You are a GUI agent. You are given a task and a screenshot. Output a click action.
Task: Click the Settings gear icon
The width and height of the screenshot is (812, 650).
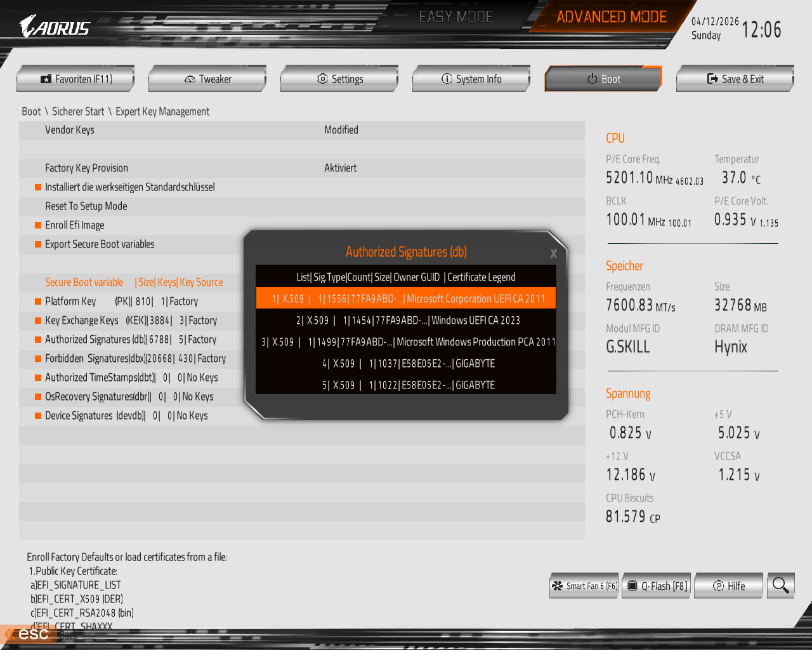(x=322, y=79)
